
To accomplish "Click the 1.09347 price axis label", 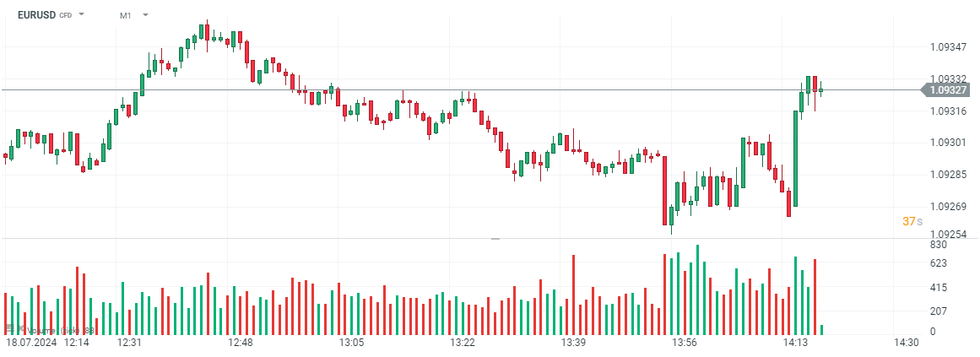I will pyautogui.click(x=949, y=47).
